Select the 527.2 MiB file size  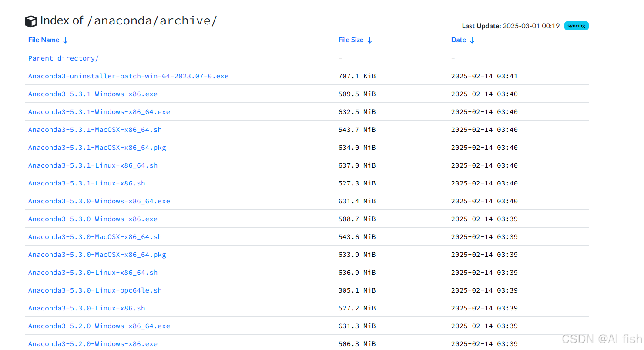[357, 308]
